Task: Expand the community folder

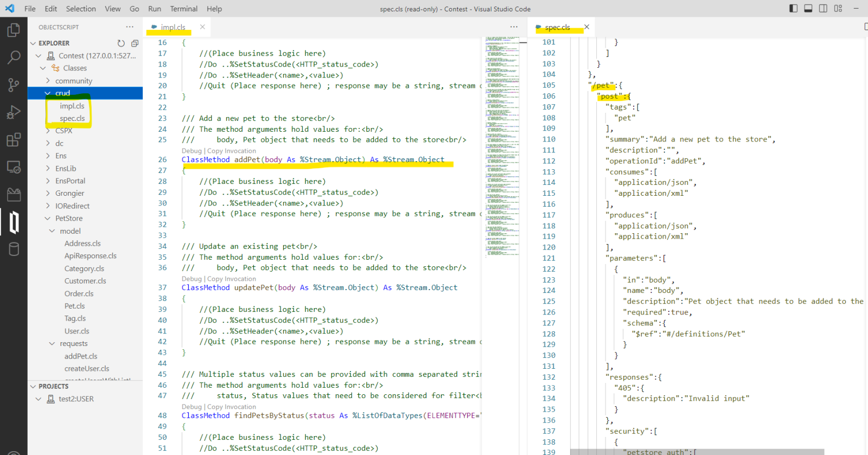Action: (x=73, y=81)
